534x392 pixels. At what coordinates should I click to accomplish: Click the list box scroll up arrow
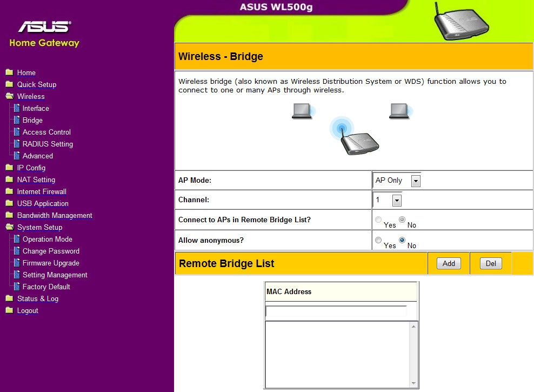(x=413, y=326)
